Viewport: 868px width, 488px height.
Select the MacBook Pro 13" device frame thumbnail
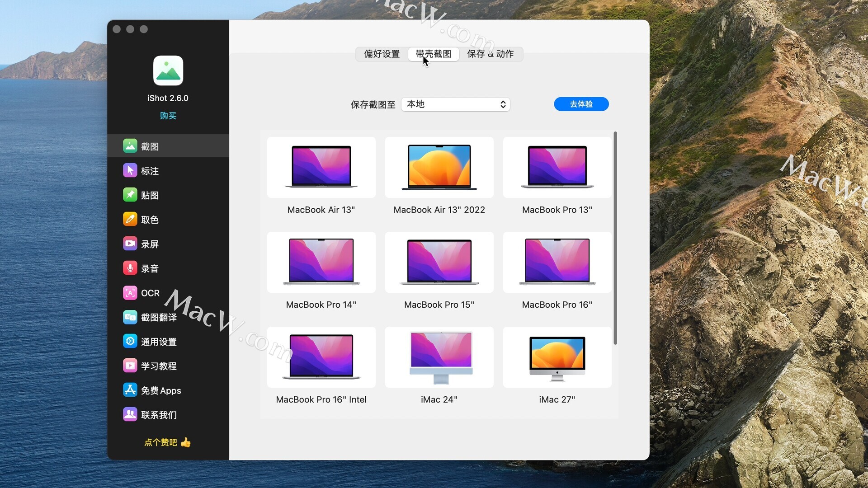(557, 167)
